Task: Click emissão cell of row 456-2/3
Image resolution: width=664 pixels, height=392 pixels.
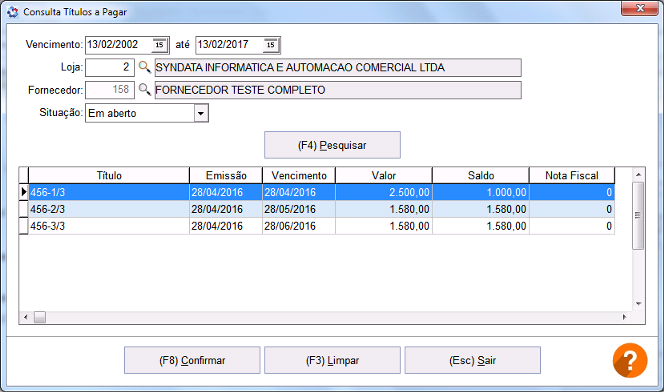Action: point(226,209)
